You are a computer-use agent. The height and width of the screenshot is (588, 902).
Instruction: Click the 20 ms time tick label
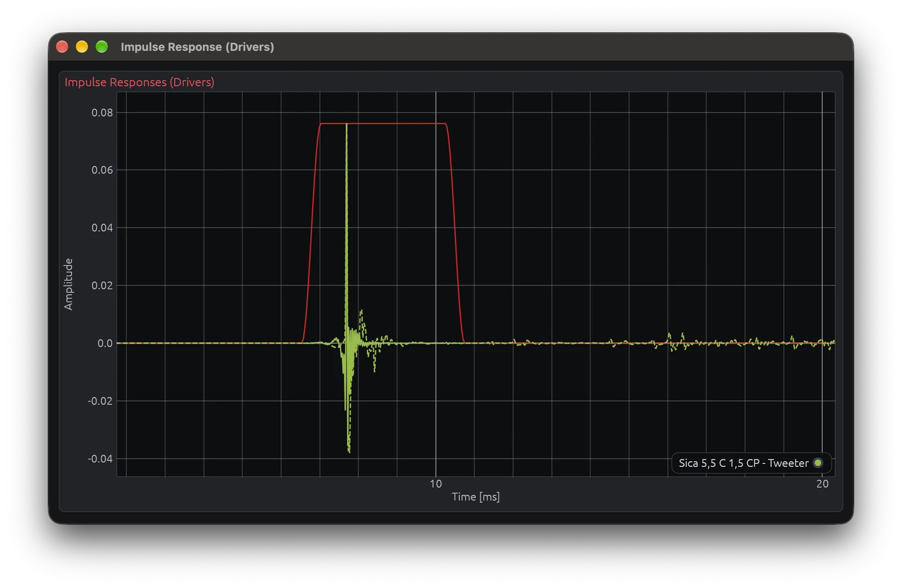pyautogui.click(x=823, y=484)
